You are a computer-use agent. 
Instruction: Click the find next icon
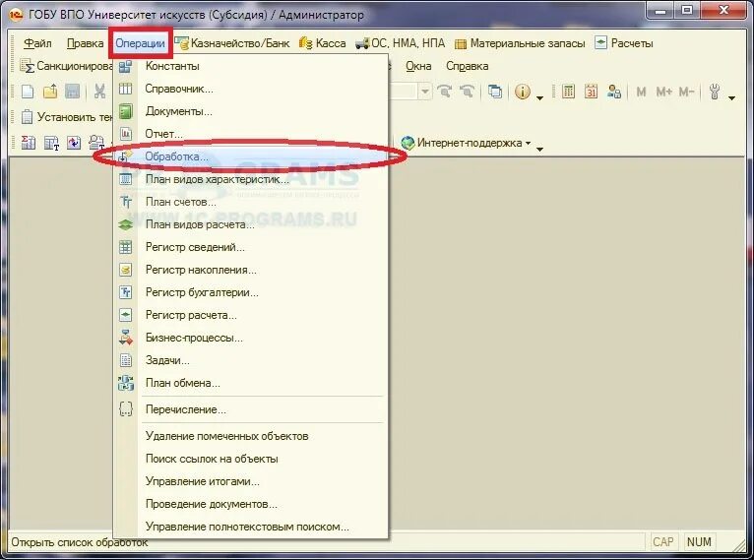coord(444,91)
